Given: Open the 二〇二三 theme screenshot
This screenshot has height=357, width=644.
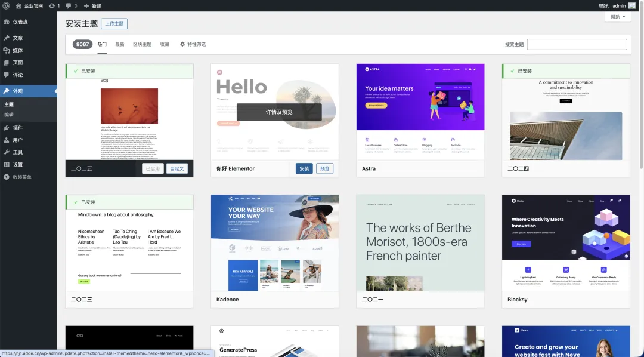Looking at the screenshot, I should click(129, 250).
